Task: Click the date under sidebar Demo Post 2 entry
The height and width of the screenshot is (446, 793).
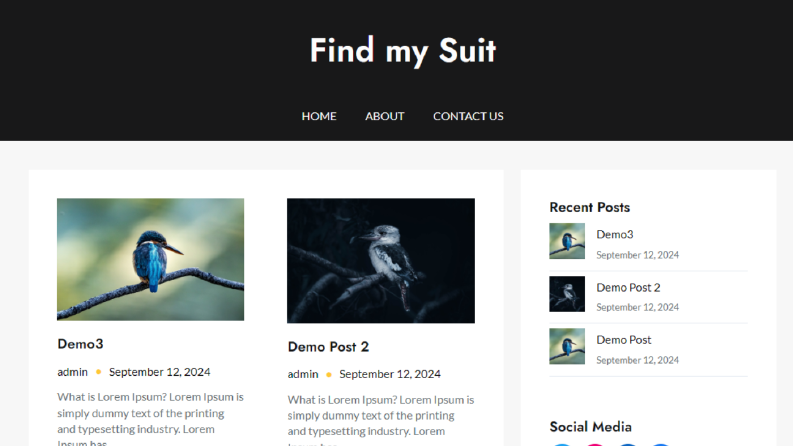Action: click(637, 307)
